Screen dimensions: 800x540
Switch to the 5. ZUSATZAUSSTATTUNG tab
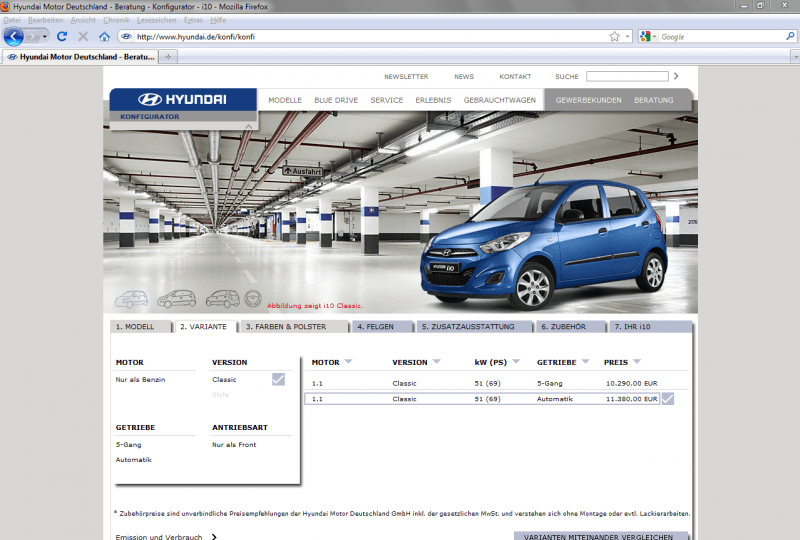pyautogui.click(x=474, y=327)
